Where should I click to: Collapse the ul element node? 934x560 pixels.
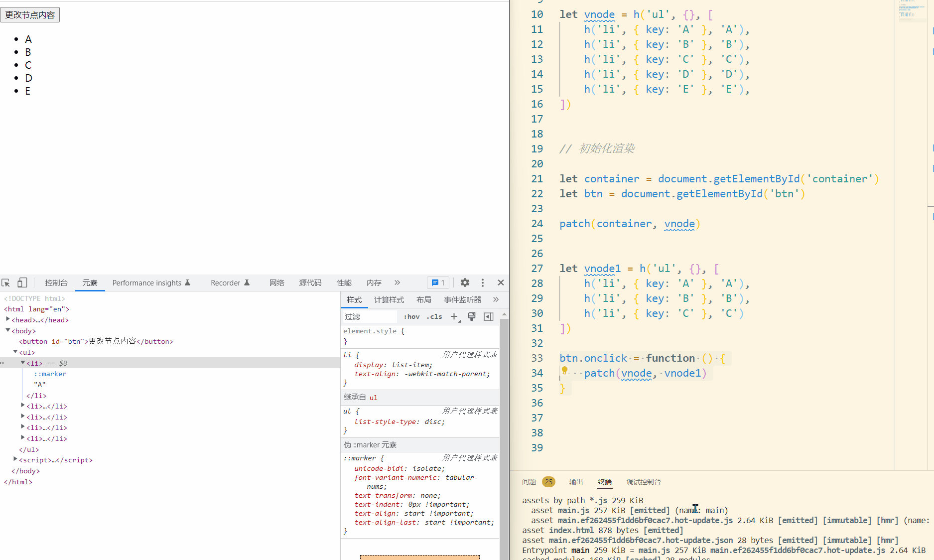(15, 352)
